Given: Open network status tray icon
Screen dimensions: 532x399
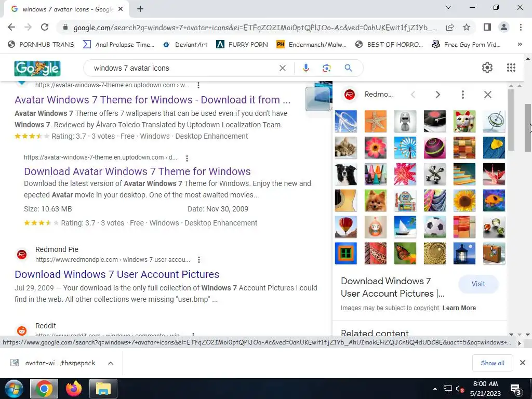Looking at the screenshot, I should pyautogui.click(x=447, y=389).
